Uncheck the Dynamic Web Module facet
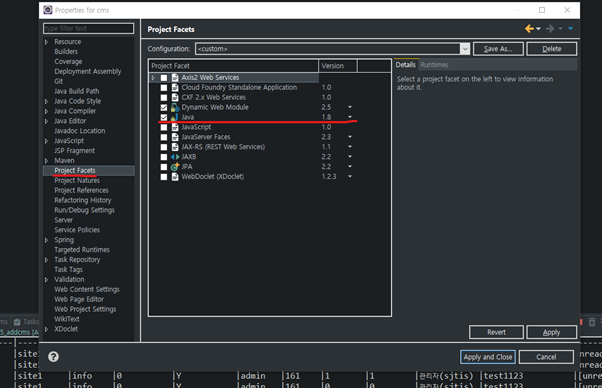 (x=164, y=107)
